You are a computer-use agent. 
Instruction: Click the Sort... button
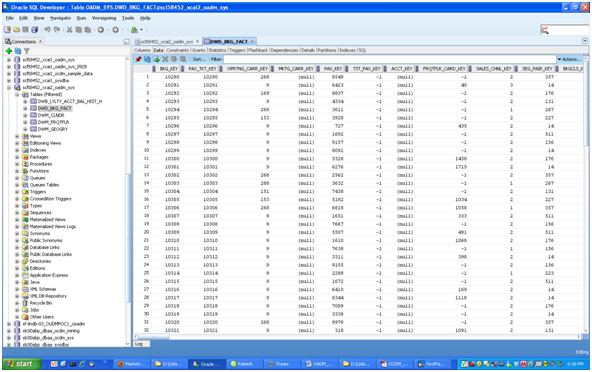(x=199, y=59)
